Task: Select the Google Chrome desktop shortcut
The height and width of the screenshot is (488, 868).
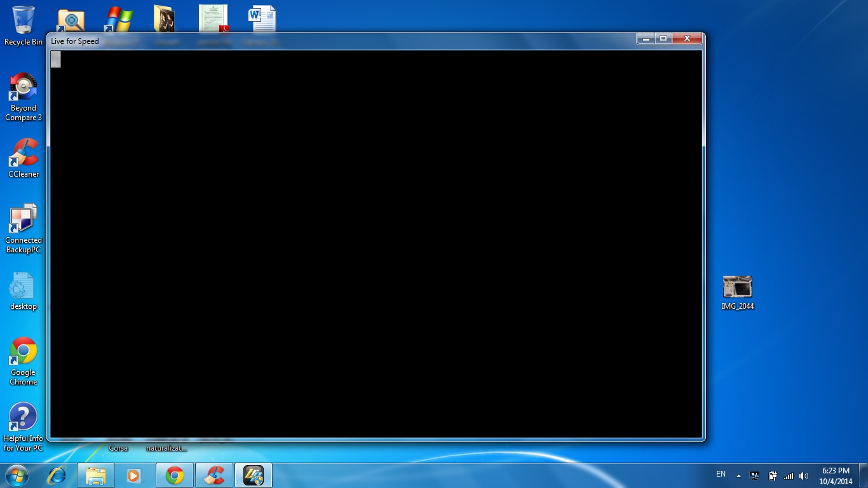Action: 24,361
